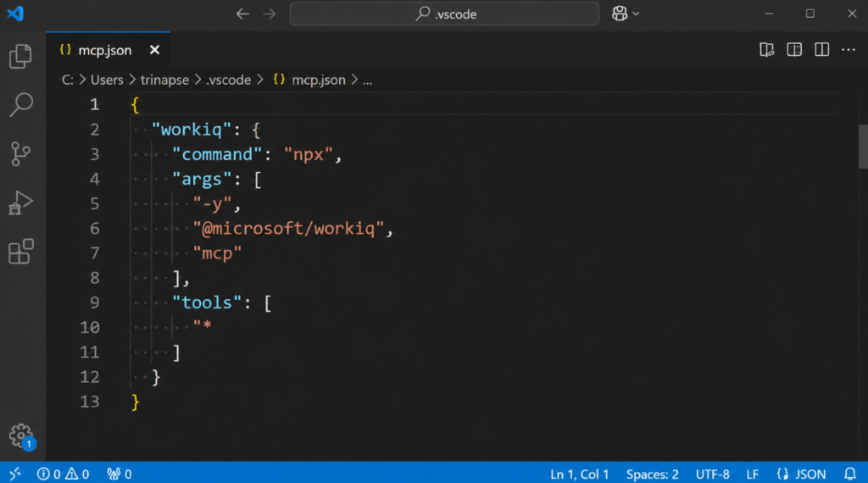This screenshot has height=483, width=868.
Task: Open preview to the side icon
Action: (794, 50)
